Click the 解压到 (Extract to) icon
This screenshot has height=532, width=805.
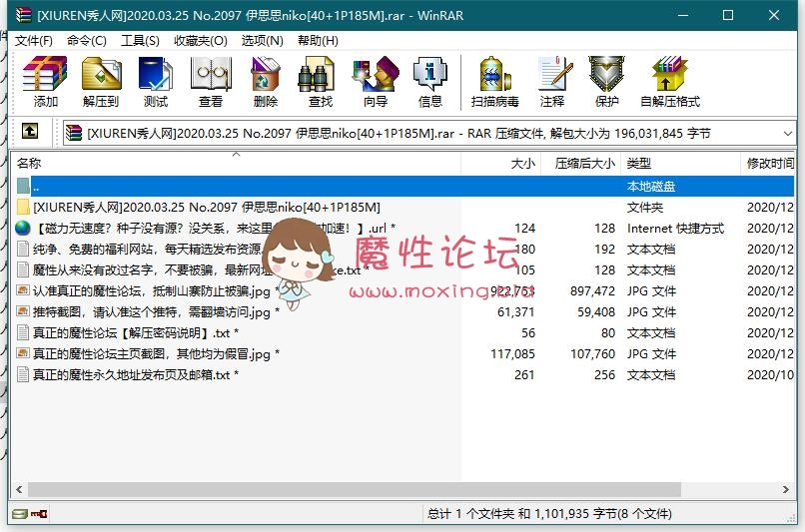101,82
